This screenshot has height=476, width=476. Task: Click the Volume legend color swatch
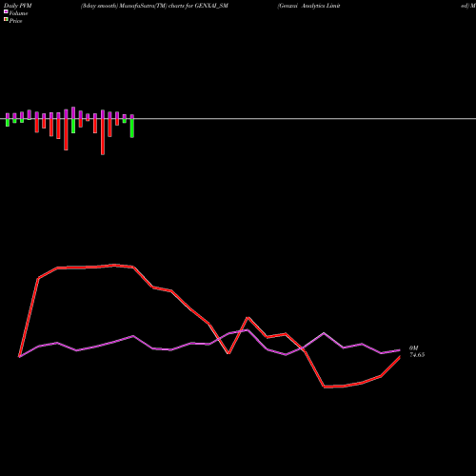(x=6, y=11)
